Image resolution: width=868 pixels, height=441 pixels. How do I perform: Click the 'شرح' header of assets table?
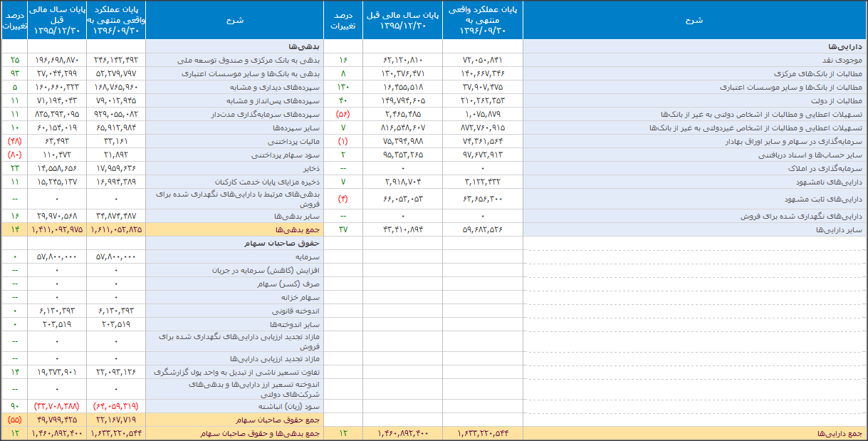[695, 20]
